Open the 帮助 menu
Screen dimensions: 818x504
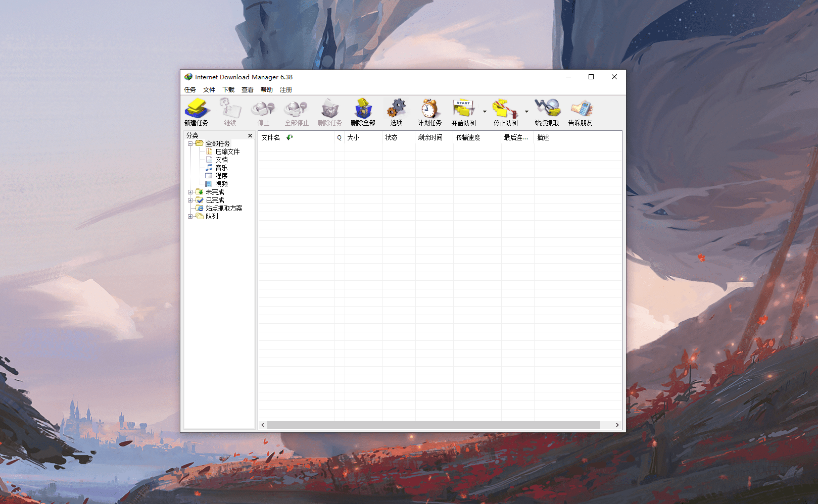coord(267,90)
